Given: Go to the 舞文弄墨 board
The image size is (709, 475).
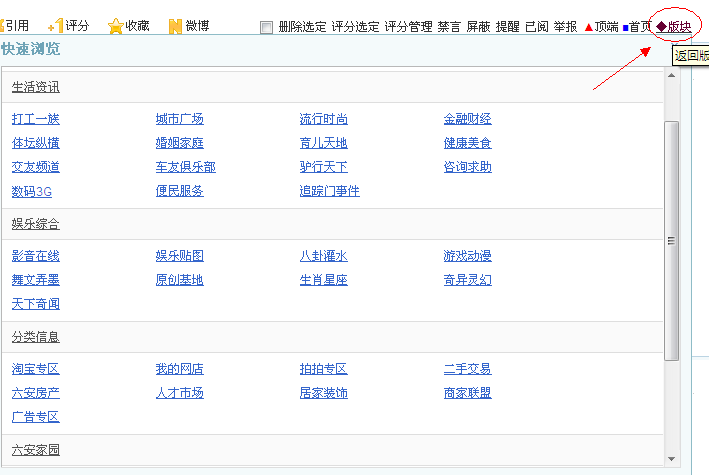Looking at the screenshot, I should coord(36,280).
